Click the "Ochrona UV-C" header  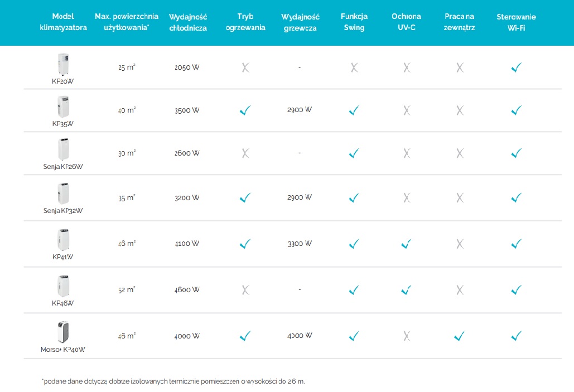(x=407, y=22)
